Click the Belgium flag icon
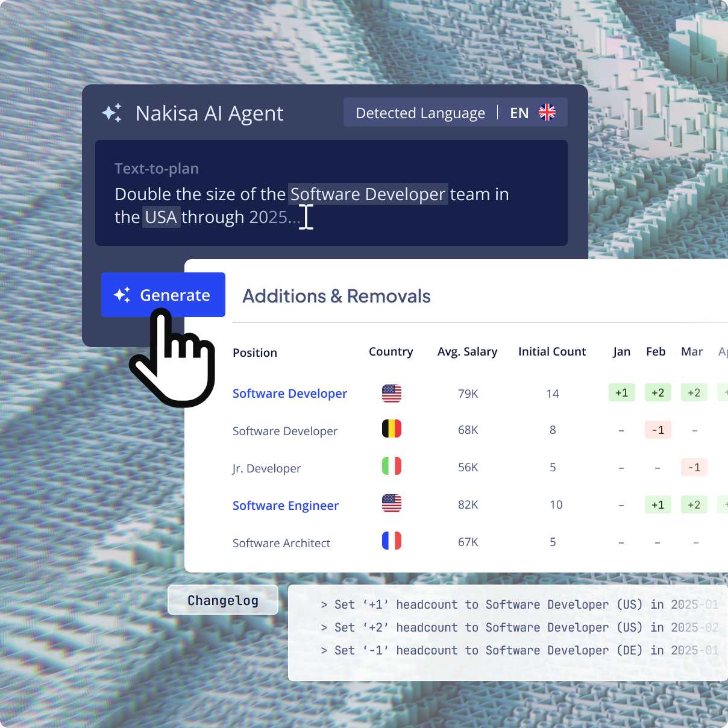Viewport: 728px width, 728px height. [x=392, y=429]
